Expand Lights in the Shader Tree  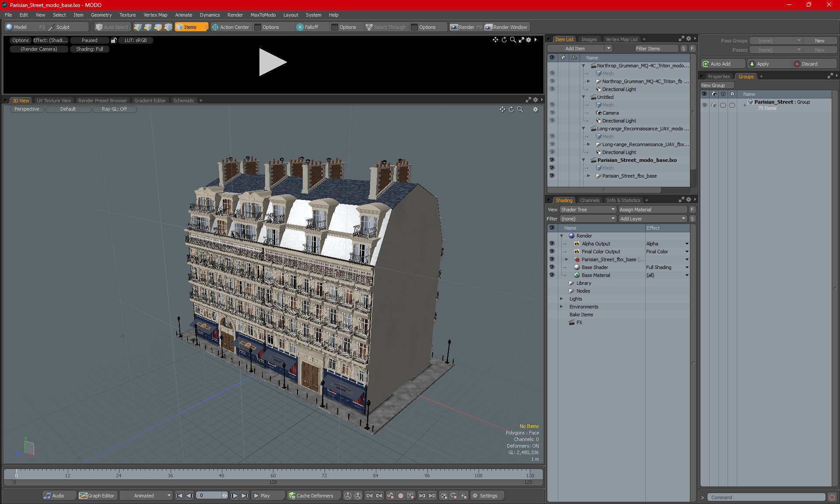coord(562,299)
